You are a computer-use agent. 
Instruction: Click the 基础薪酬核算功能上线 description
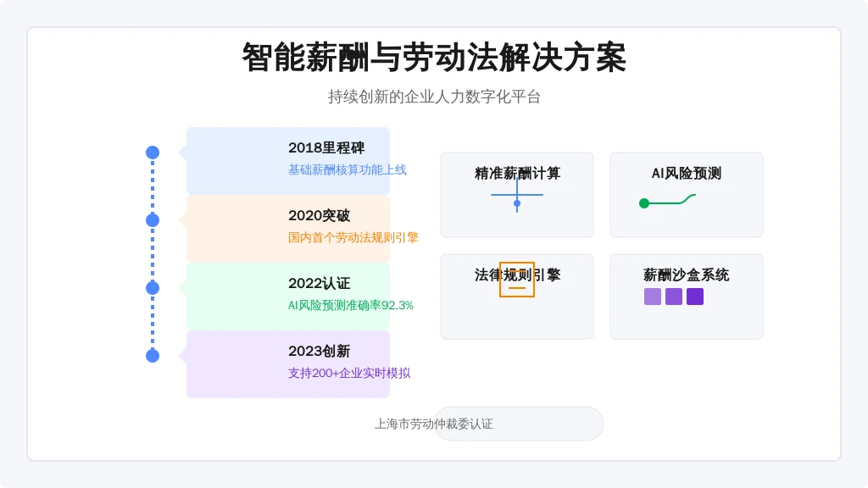pyautogui.click(x=347, y=169)
